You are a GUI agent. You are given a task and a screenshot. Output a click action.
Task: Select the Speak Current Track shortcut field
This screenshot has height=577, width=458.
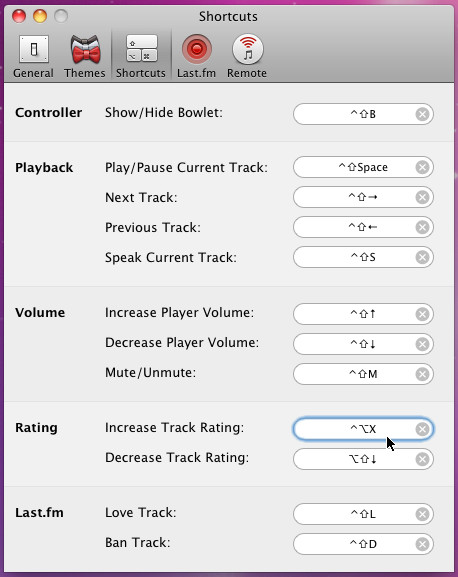click(363, 257)
